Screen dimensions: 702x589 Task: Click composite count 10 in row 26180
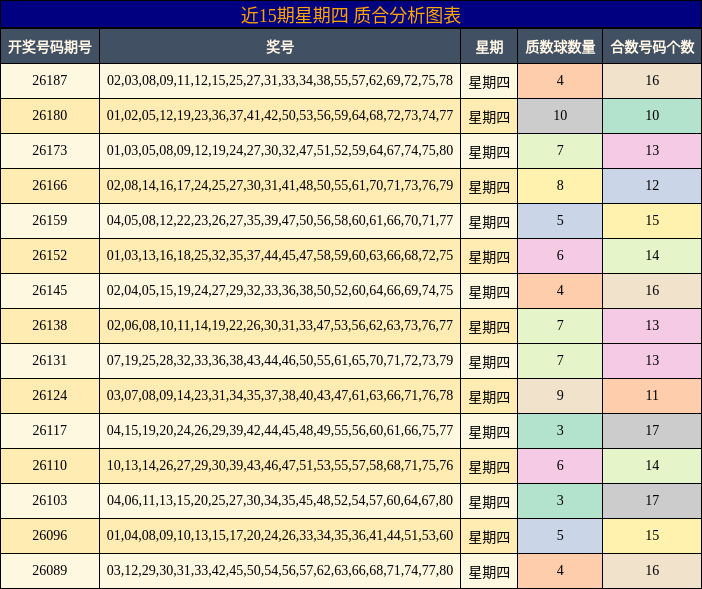652,115
